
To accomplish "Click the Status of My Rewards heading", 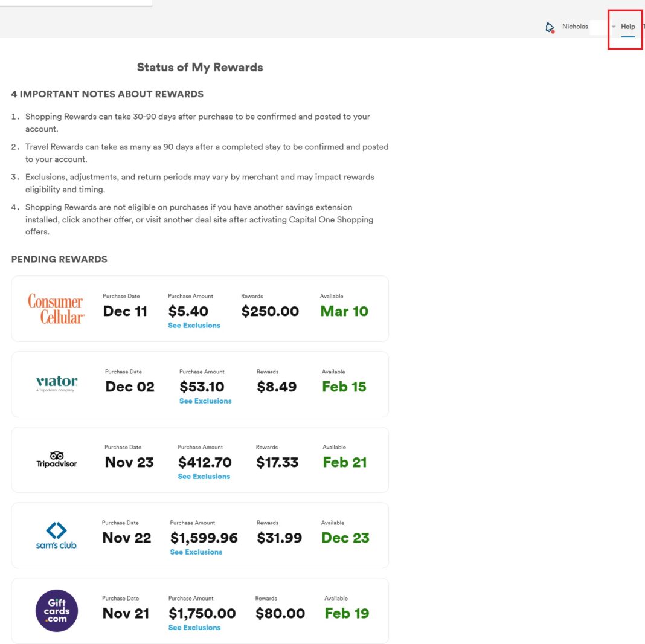I will [200, 67].
